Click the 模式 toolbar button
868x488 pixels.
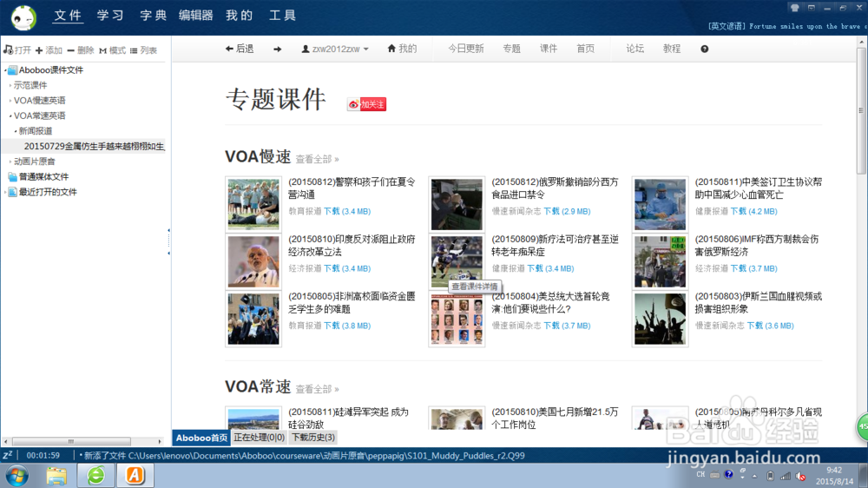click(112, 50)
